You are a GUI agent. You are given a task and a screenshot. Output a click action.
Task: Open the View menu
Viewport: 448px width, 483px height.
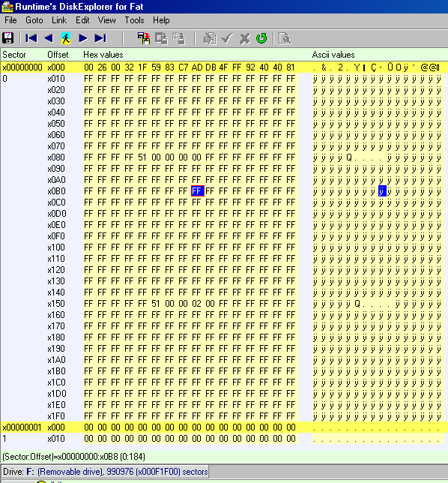[107, 20]
